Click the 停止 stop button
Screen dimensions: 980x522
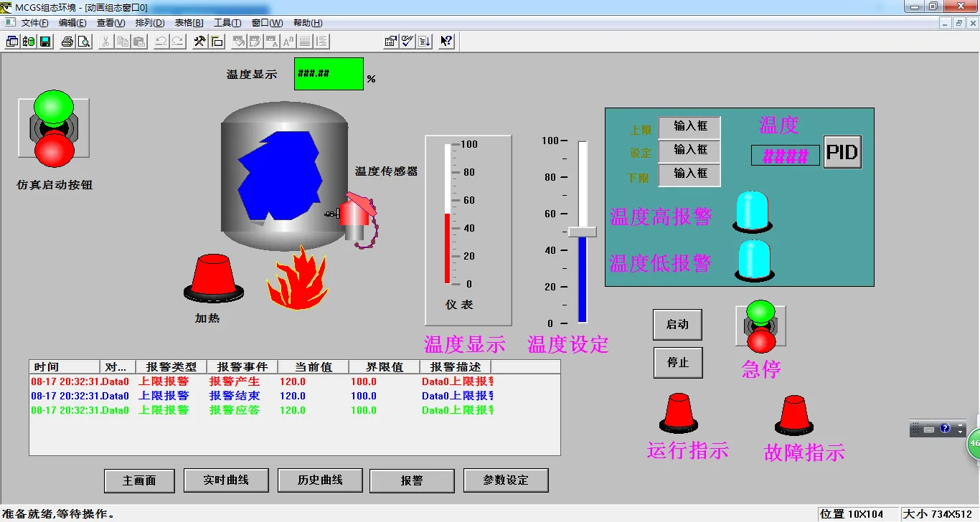pos(678,362)
